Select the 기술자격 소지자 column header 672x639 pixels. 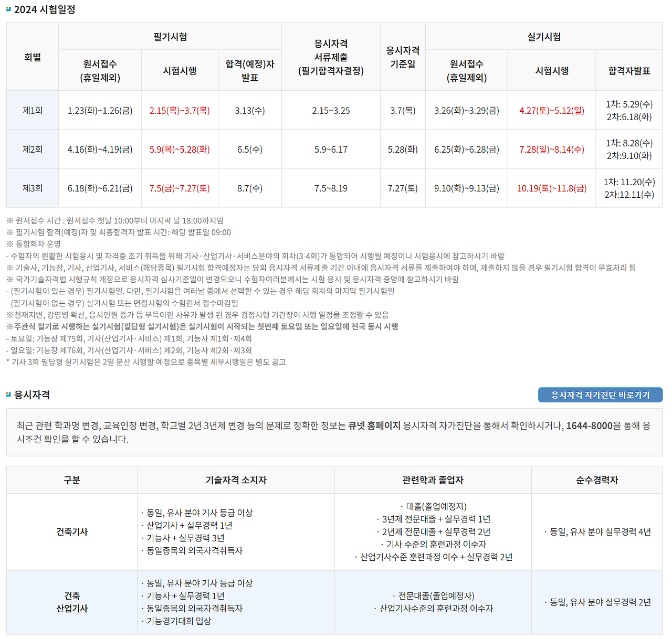pyautogui.click(x=236, y=480)
